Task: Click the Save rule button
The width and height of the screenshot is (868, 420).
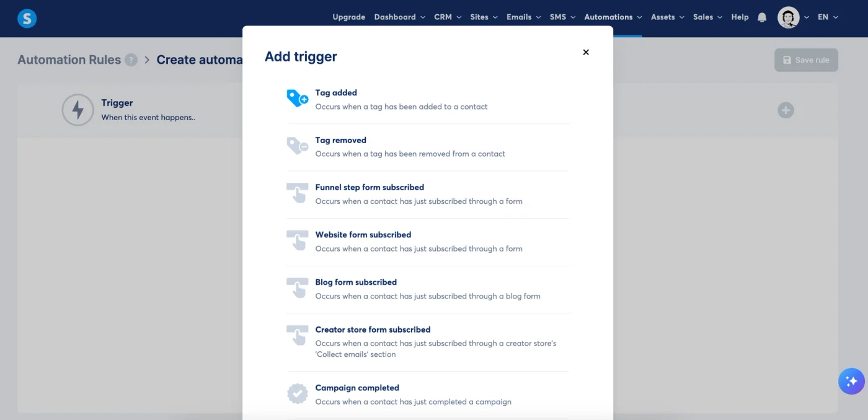Action: (x=806, y=59)
